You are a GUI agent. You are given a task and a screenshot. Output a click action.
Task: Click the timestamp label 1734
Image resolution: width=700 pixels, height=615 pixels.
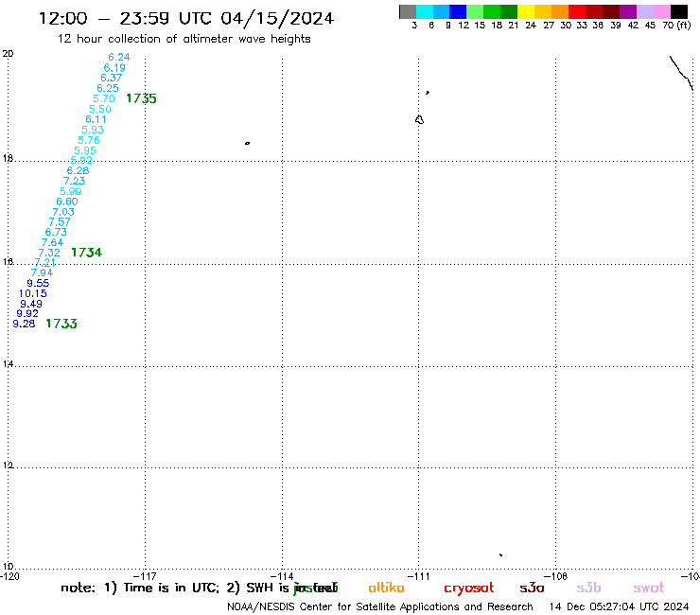pos(87,253)
